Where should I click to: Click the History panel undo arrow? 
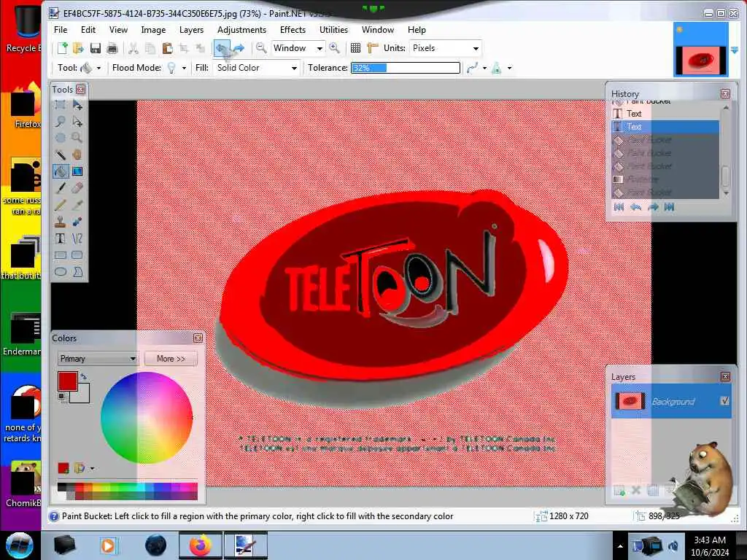(x=635, y=206)
